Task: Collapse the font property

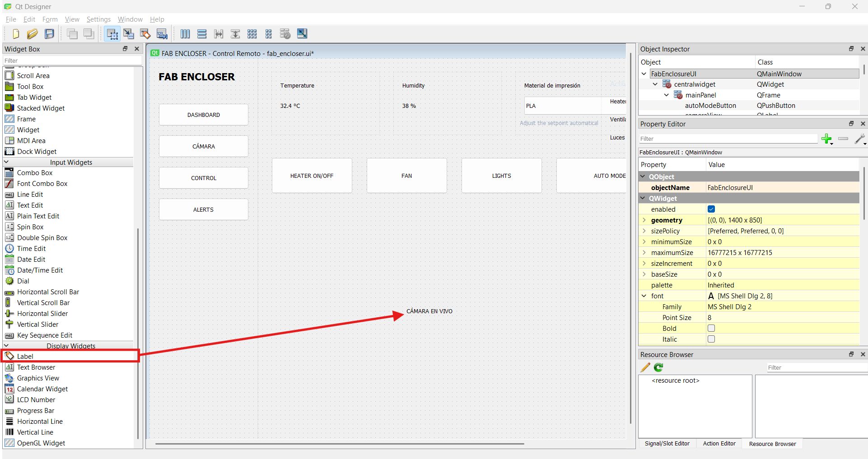Action: pyautogui.click(x=644, y=296)
